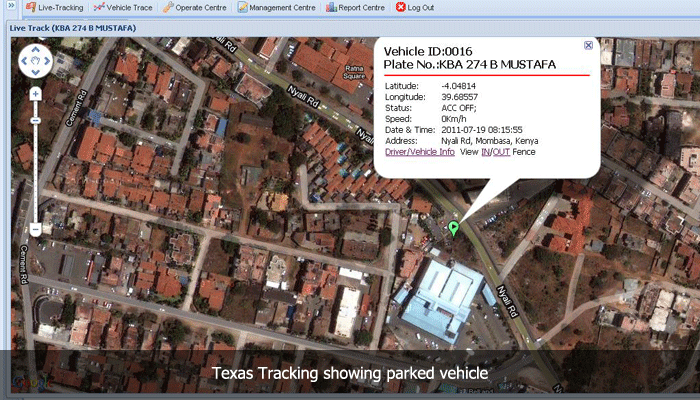
Task: Click the Vehicle ID:0016 heading
Action: pos(428,51)
